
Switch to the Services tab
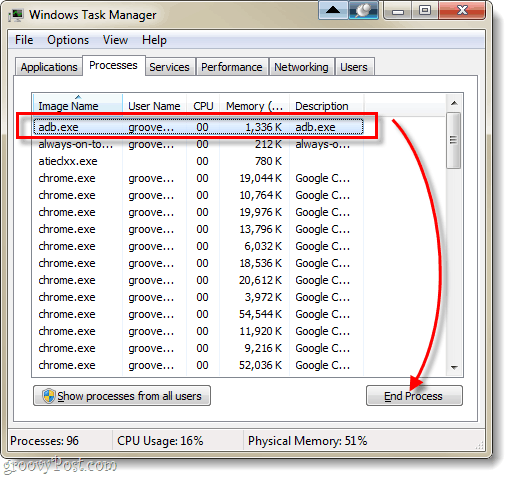click(x=169, y=67)
